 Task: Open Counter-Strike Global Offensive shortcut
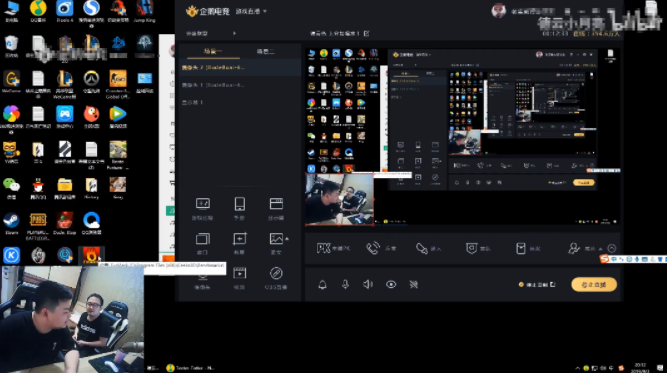(118, 84)
